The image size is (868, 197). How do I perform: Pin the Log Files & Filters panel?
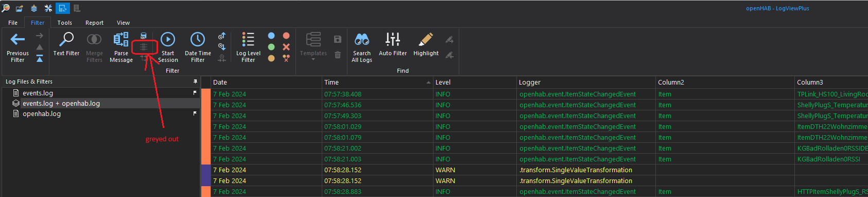(x=195, y=81)
